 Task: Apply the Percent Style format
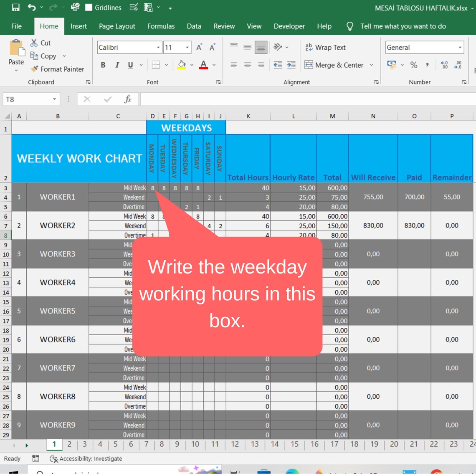(x=413, y=65)
